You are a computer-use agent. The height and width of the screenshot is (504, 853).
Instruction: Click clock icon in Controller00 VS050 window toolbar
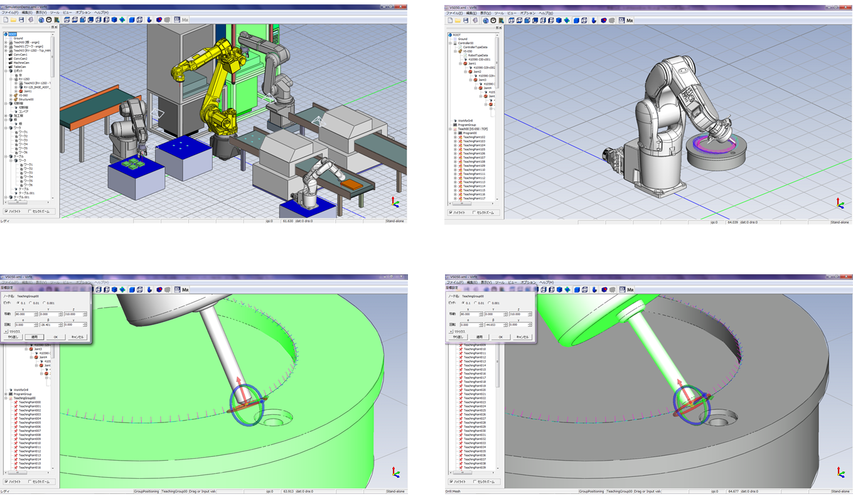[493, 21]
